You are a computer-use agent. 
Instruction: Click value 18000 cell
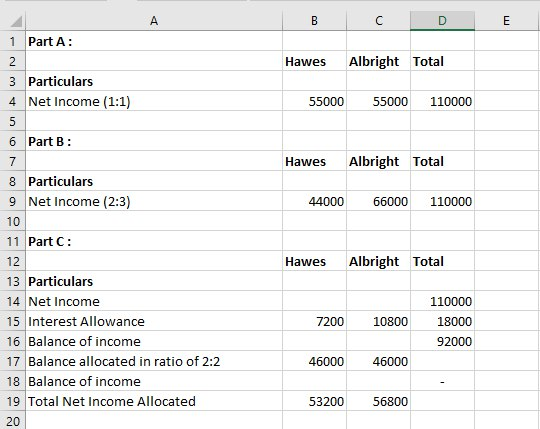point(443,321)
